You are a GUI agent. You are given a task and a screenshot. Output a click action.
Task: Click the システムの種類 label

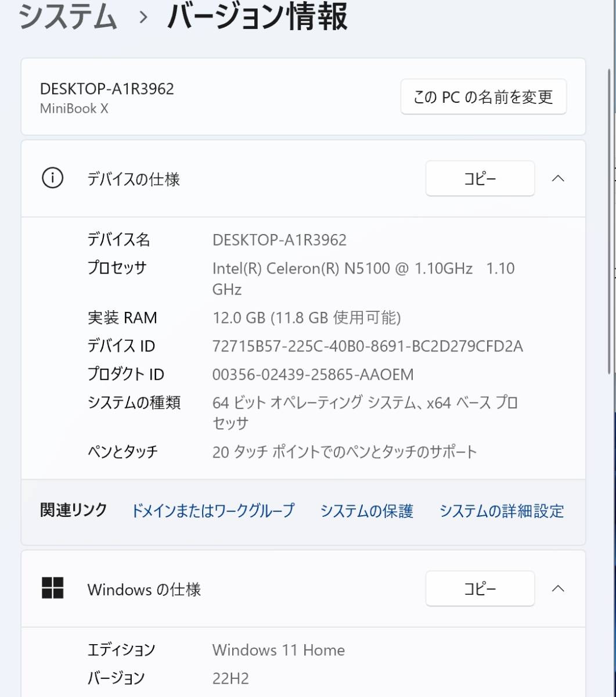tap(134, 403)
